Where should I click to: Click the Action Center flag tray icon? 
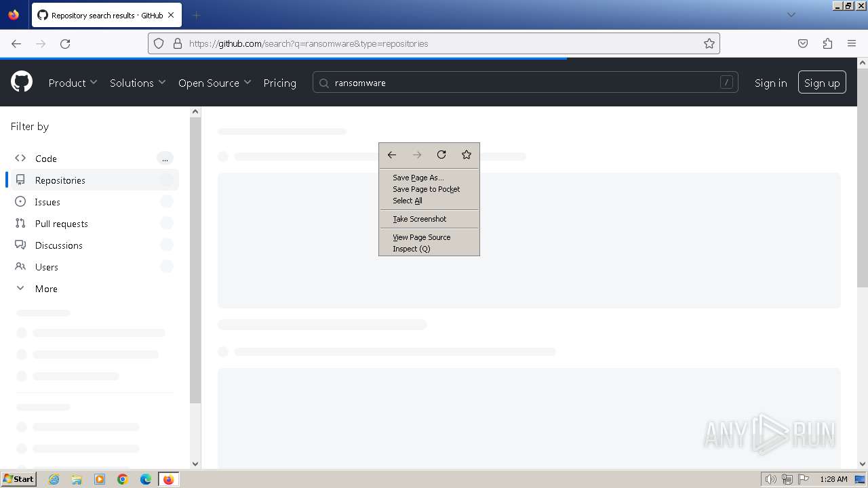[803, 479]
